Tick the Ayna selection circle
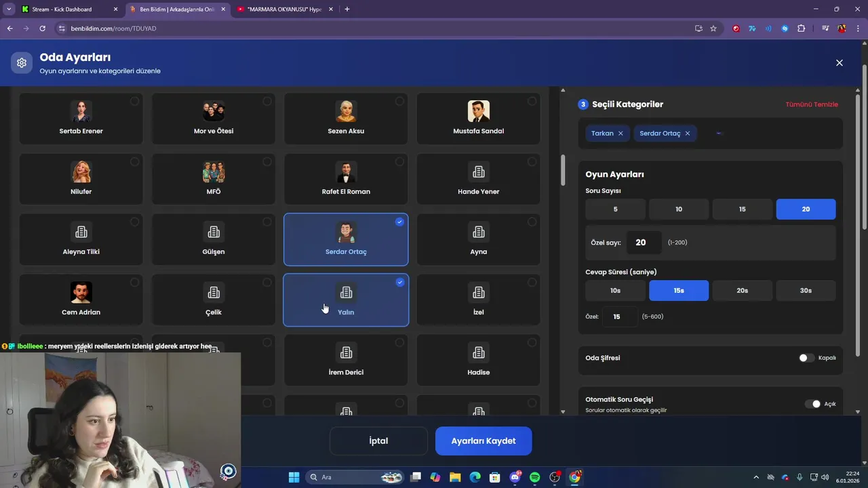Image resolution: width=868 pixels, height=488 pixels. 532,222
